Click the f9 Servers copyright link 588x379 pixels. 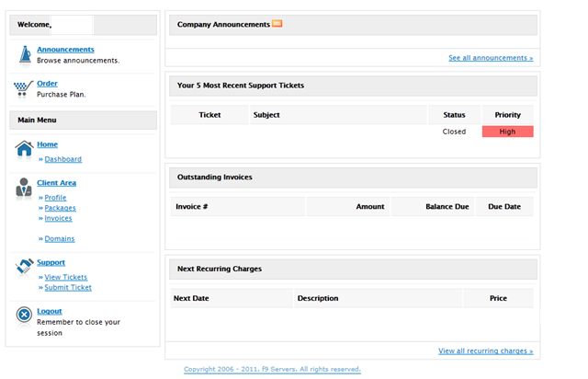(x=272, y=369)
